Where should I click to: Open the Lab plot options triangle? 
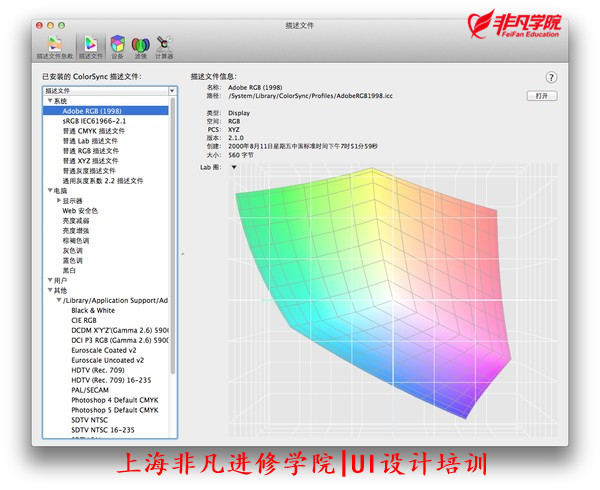[234, 167]
